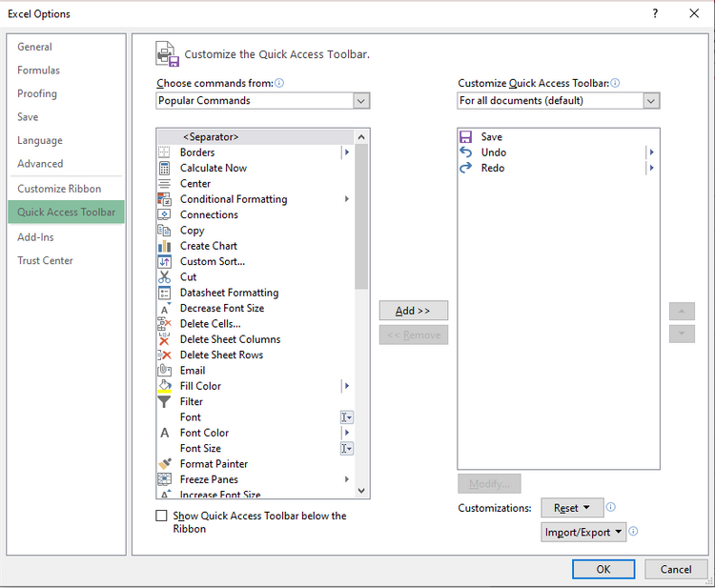Confirm with the OK button
The width and height of the screenshot is (715, 588).
tap(603, 569)
